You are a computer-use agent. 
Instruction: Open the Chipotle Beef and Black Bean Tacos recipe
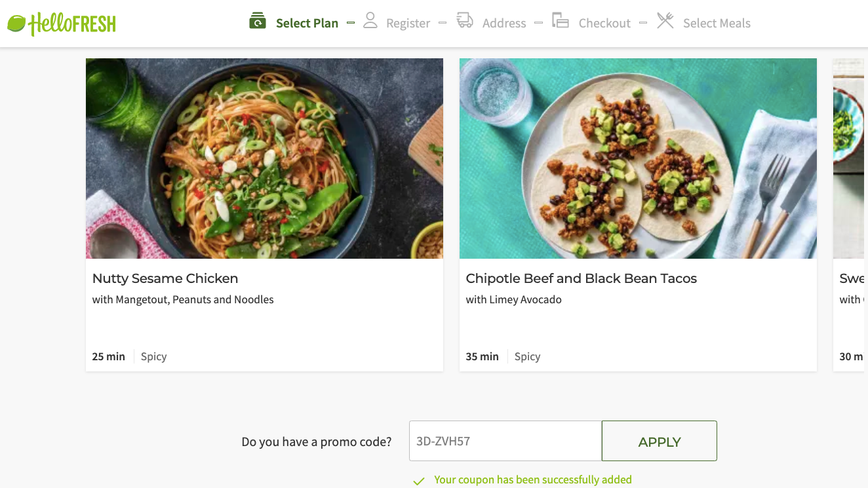tap(581, 278)
